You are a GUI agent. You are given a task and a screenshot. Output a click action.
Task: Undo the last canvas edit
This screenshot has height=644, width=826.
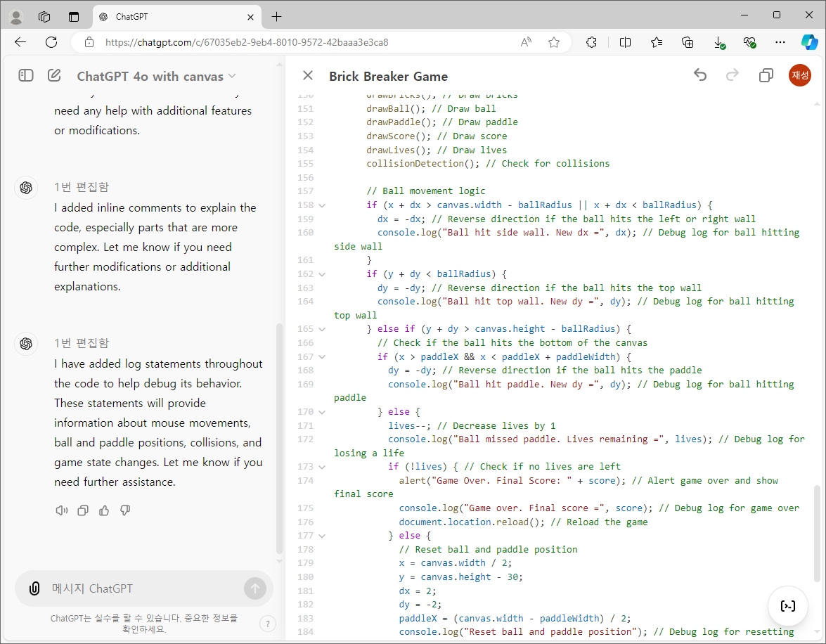[700, 75]
